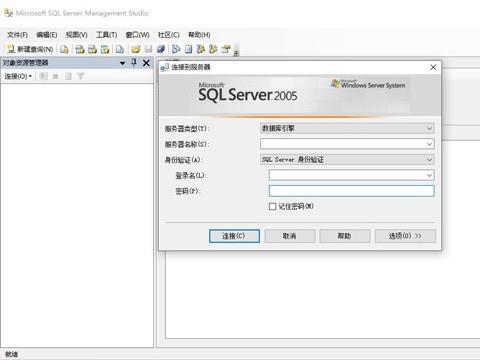480x360 pixels.
Task: Click the grayed Save disk icon
Action: pyautogui.click(x=148, y=49)
